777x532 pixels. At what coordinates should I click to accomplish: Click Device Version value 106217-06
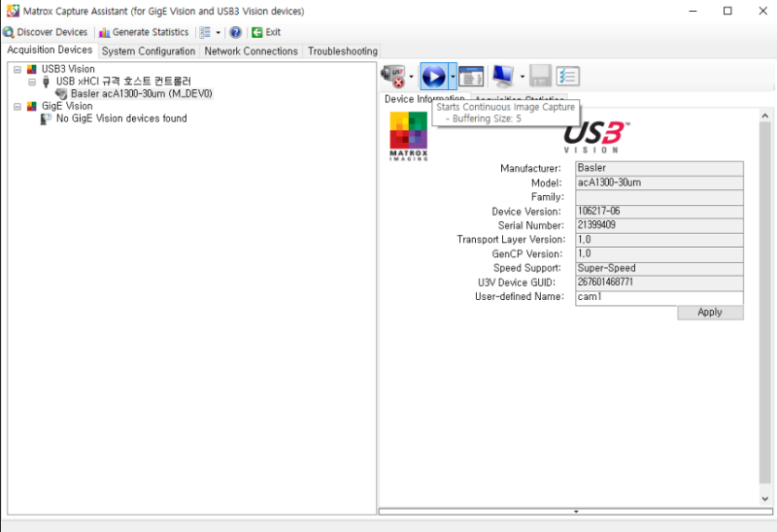click(659, 211)
